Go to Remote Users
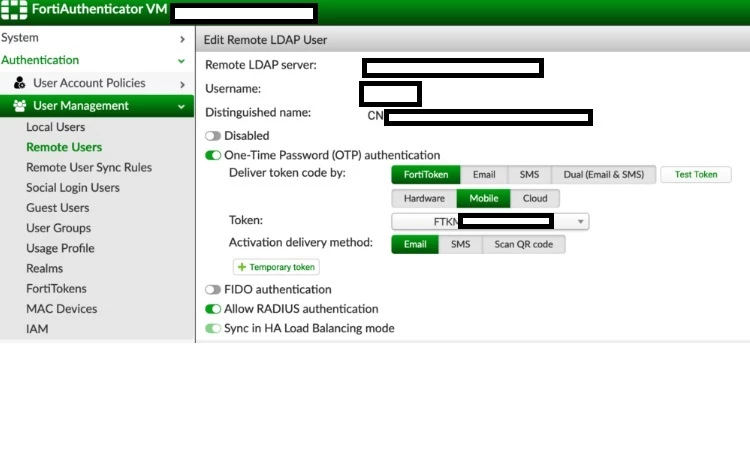The image size is (750, 463). click(x=64, y=147)
